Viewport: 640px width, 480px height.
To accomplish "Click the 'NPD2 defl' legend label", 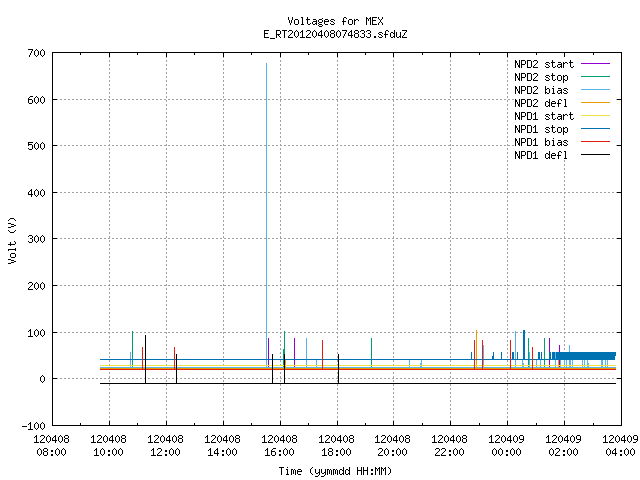I will click(x=541, y=103).
